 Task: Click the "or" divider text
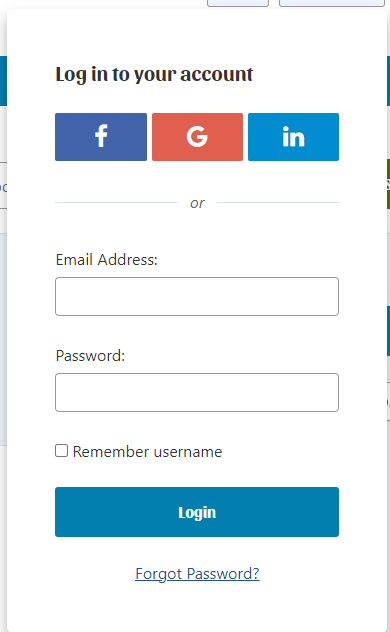[x=197, y=203]
